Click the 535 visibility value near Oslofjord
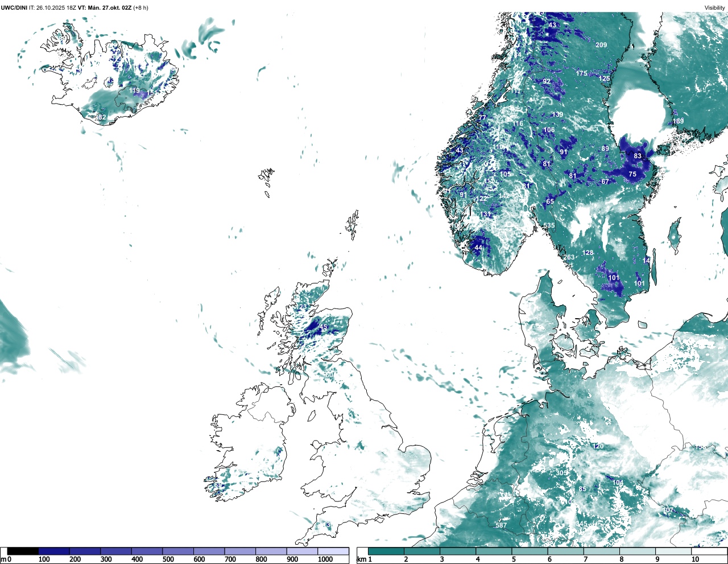Viewport: 728px width, 564px height. tap(549, 225)
